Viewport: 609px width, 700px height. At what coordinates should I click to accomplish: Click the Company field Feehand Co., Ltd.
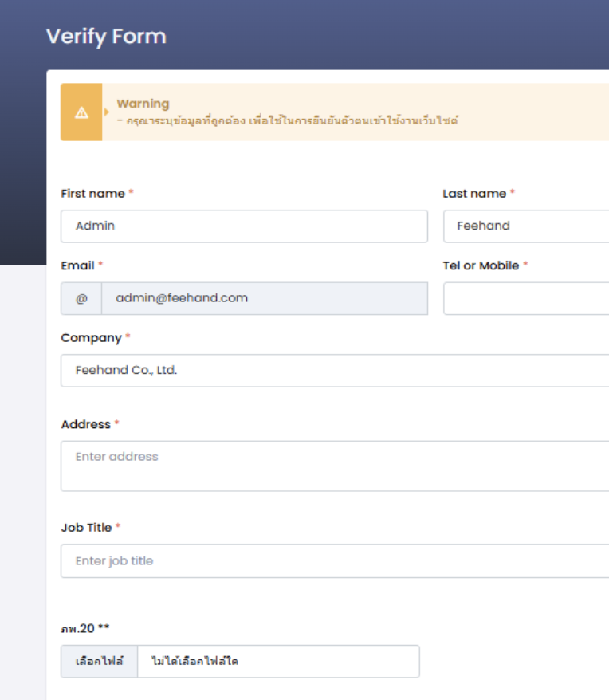(335, 371)
